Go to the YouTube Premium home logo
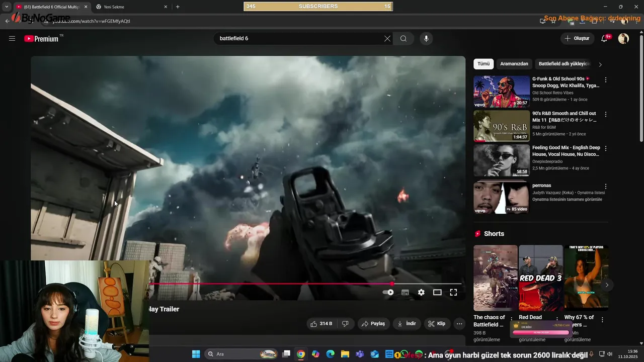This screenshot has height=362, width=644. [41, 39]
